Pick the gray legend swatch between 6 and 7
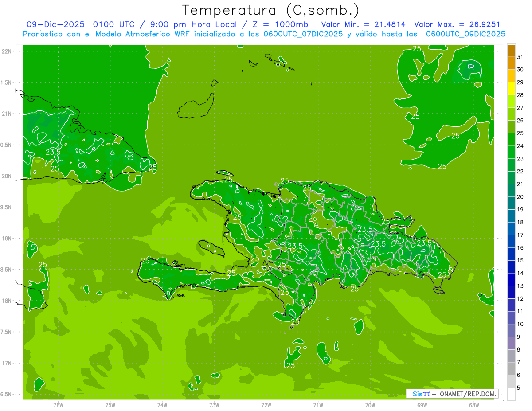This screenshot has width=532, height=411. coord(511,368)
